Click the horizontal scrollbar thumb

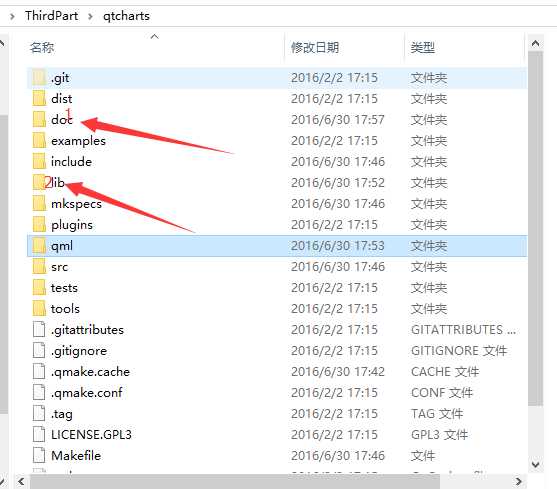point(235,482)
